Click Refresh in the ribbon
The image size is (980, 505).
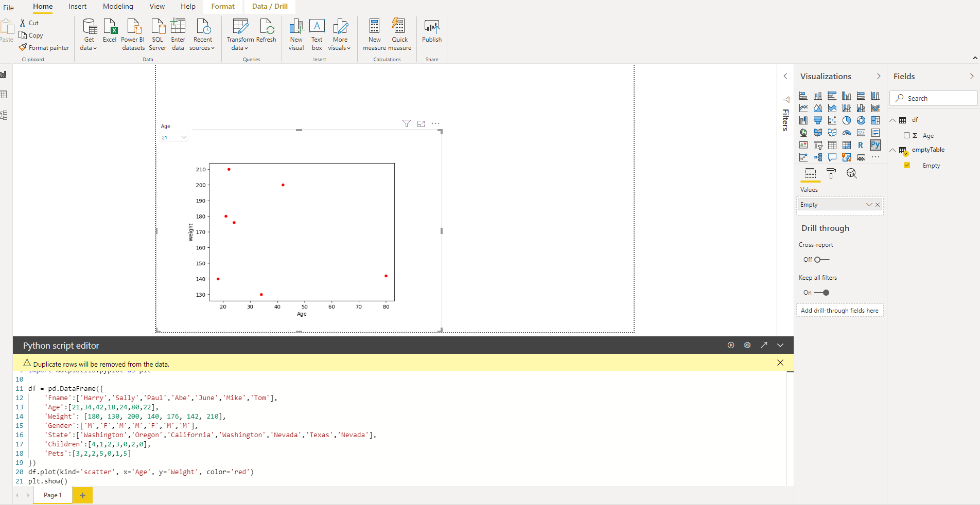[x=266, y=31]
